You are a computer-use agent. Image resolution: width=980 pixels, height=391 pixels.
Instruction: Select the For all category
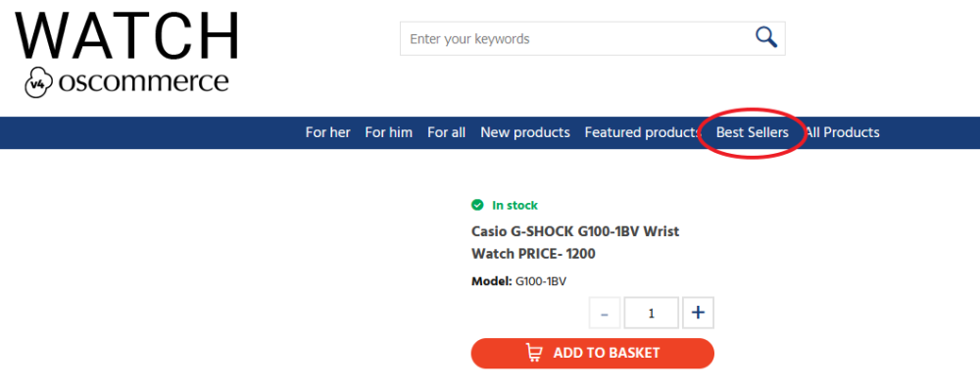(x=446, y=132)
